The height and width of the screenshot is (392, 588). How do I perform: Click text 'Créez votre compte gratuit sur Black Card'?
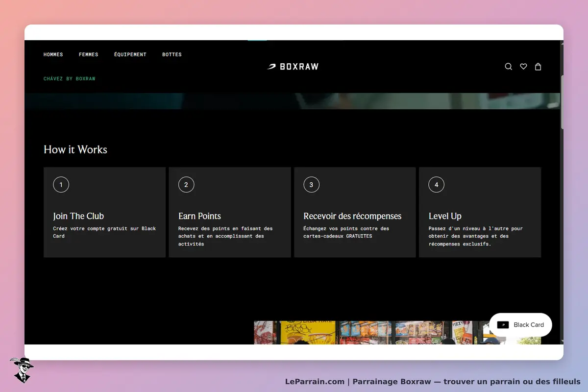point(104,232)
